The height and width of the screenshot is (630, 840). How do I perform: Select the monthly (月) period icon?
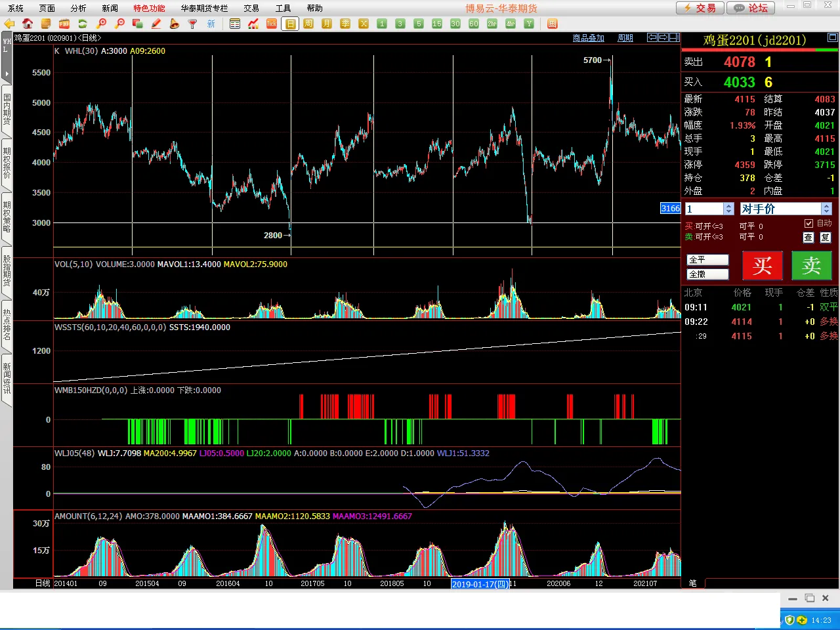tap(327, 24)
